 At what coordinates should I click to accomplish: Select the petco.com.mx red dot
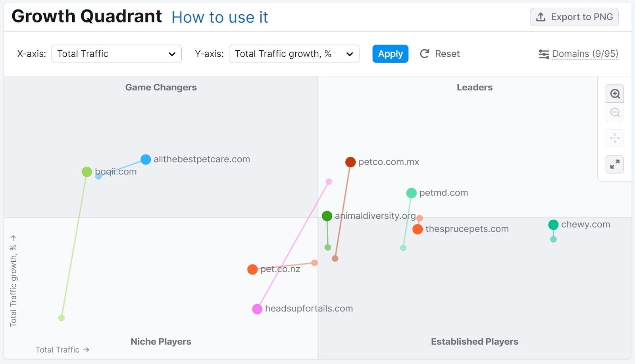point(350,162)
